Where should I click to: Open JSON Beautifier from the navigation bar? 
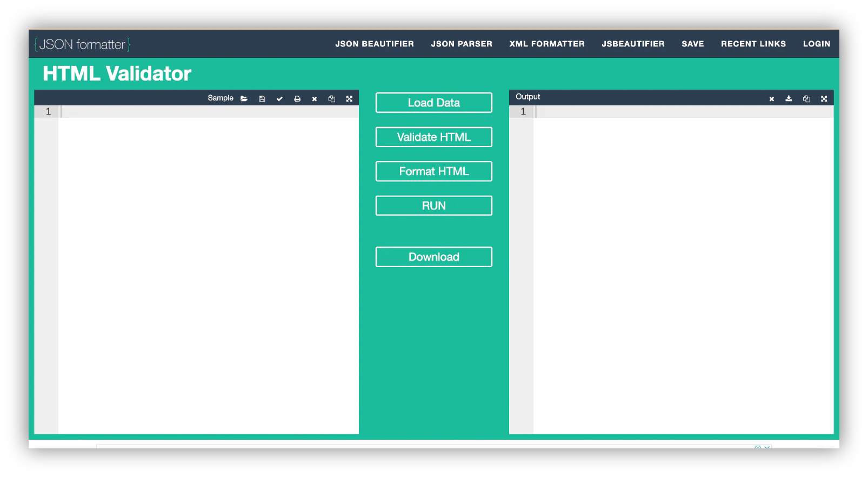375,44
